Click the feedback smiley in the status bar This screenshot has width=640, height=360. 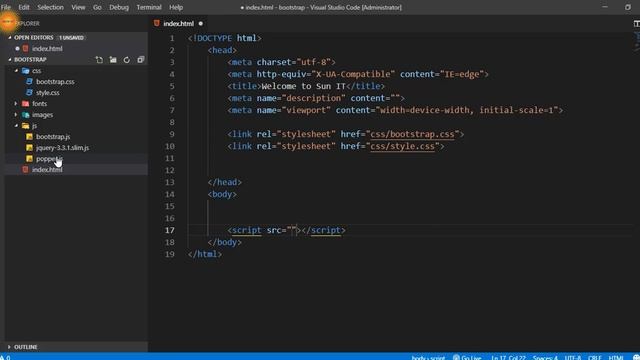[636, 357]
